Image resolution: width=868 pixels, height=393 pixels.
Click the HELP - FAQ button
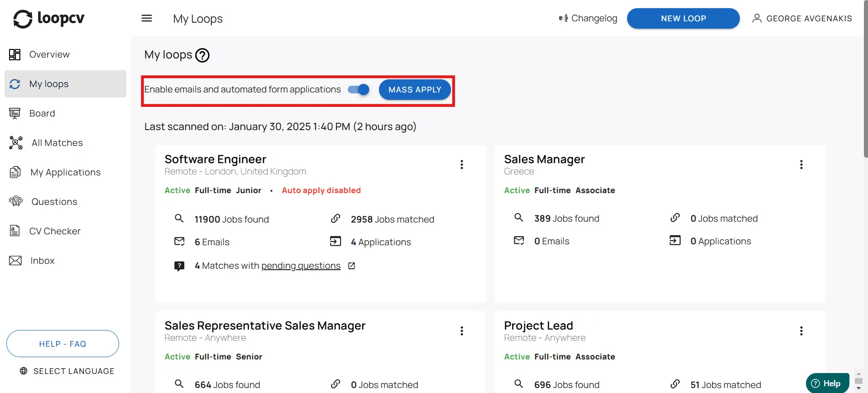coord(62,344)
